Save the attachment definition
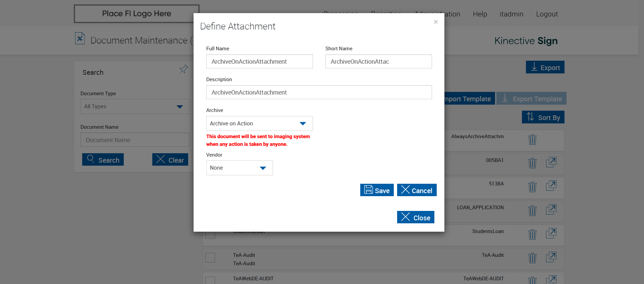 point(377,190)
